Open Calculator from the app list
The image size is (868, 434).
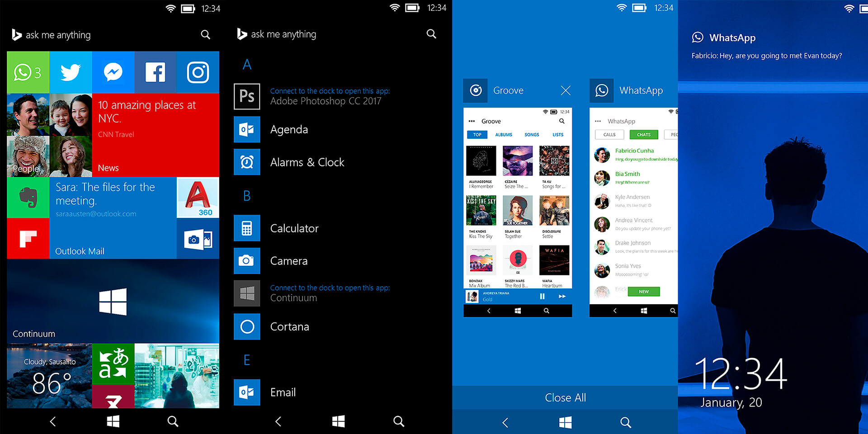coord(277,228)
